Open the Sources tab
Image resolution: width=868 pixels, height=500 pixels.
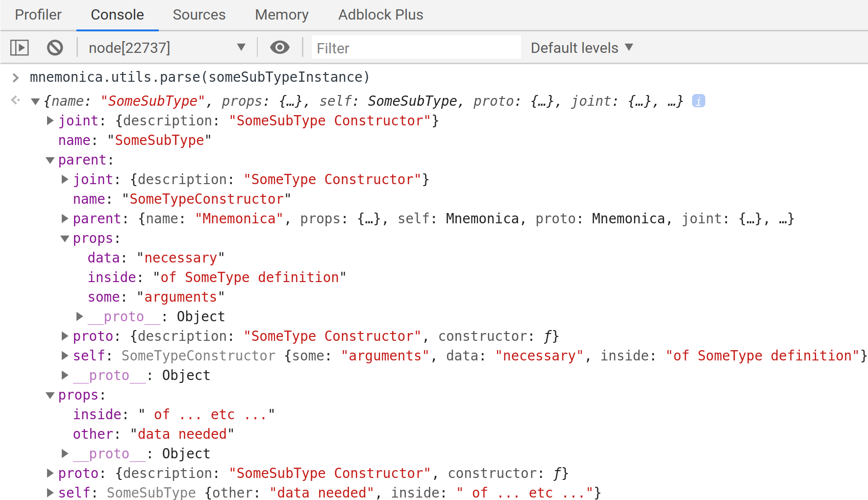click(x=199, y=15)
